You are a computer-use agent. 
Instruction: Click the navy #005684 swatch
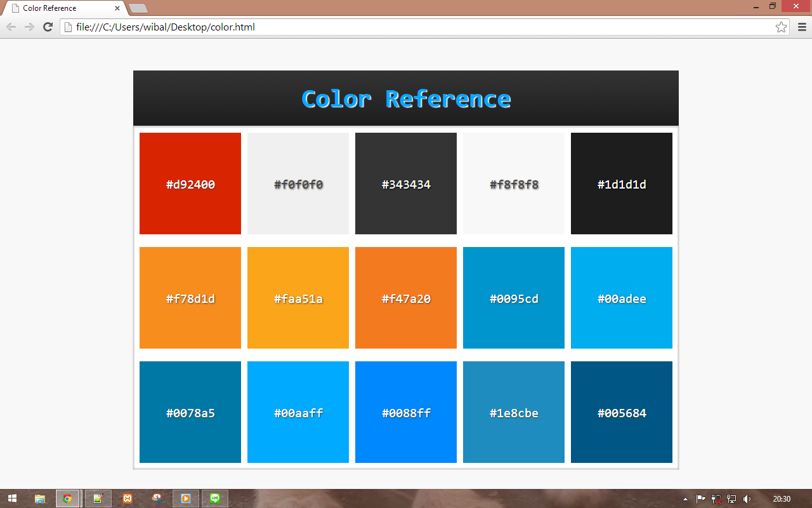point(622,412)
